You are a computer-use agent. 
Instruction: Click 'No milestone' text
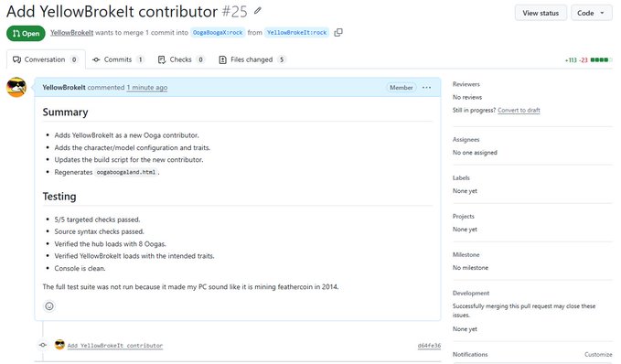pyautogui.click(x=470, y=268)
